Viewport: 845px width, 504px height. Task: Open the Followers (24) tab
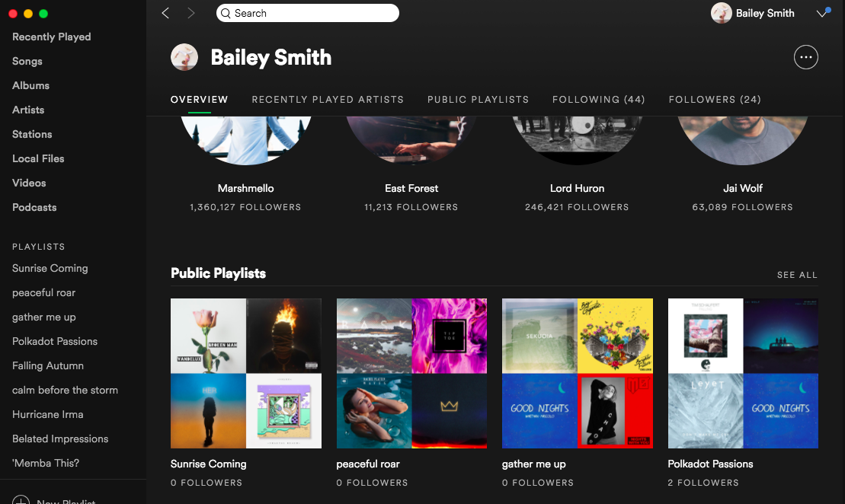pos(715,100)
